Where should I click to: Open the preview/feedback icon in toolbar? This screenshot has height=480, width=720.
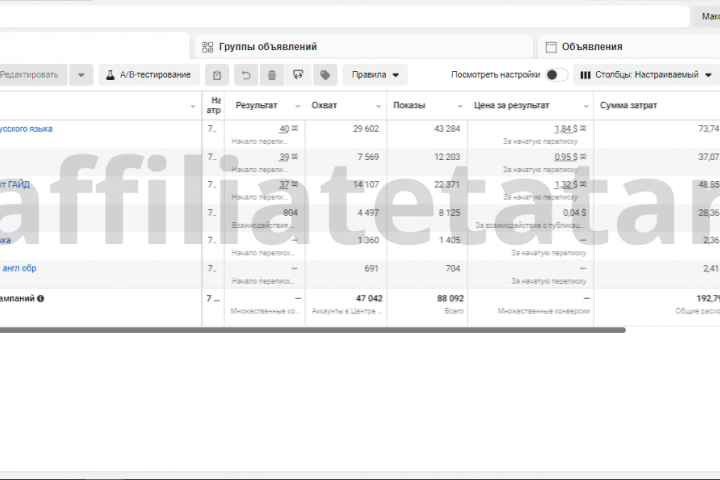(x=298, y=75)
